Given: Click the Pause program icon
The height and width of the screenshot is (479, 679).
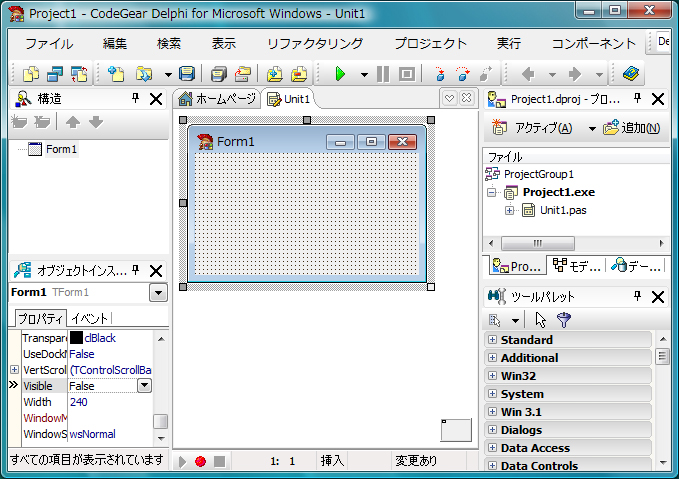Looking at the screenshot, I should click(x=383, y=74).
